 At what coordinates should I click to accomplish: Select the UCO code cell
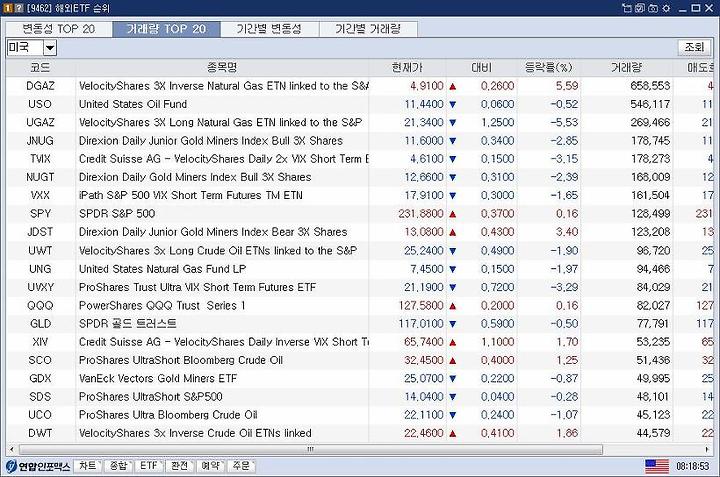[x=40, y=415]
